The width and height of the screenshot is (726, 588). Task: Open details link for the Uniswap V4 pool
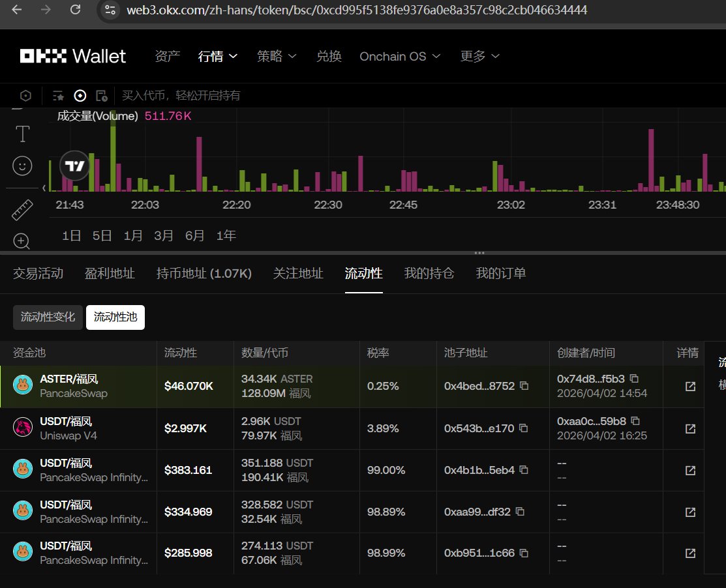tap(690, 429)
